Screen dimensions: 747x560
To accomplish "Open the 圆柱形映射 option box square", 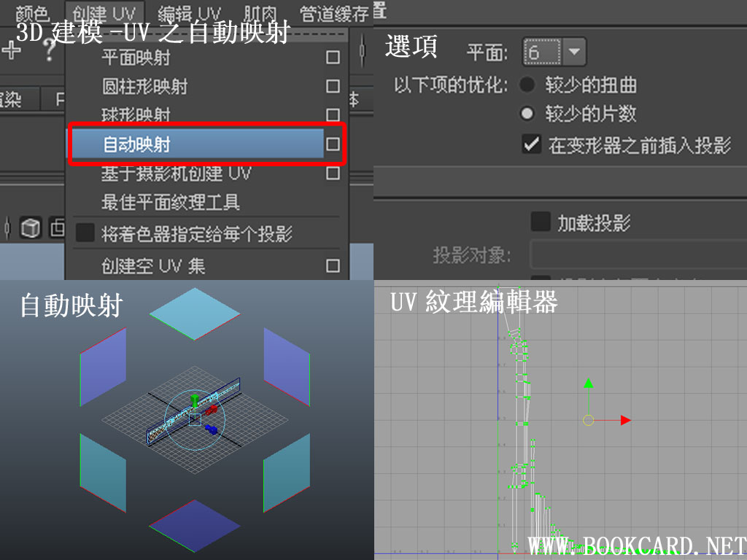I will (x=332, y=86).
